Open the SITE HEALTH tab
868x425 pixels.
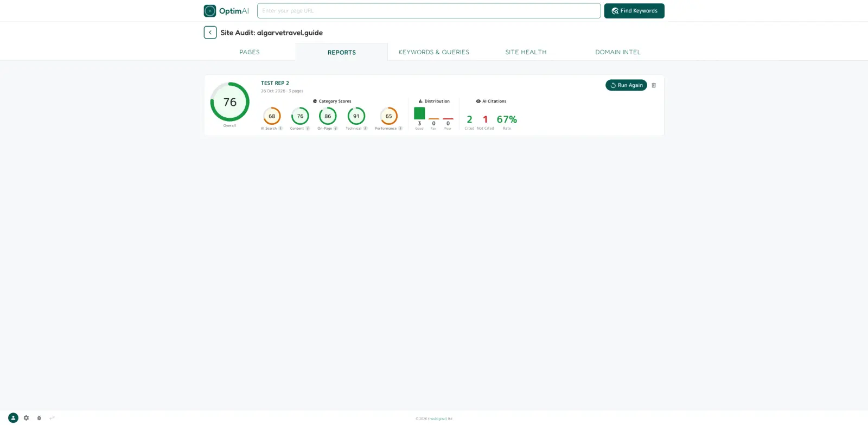526,52
